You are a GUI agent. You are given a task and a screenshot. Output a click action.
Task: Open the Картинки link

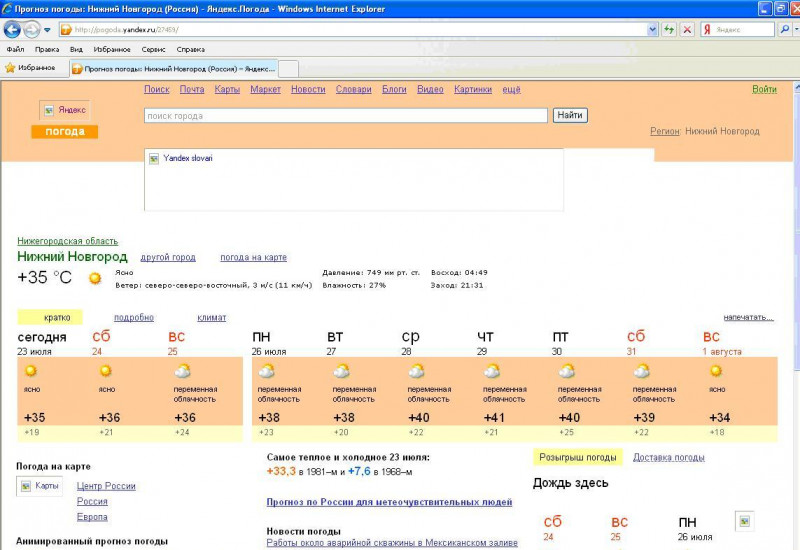pos(473,89)
